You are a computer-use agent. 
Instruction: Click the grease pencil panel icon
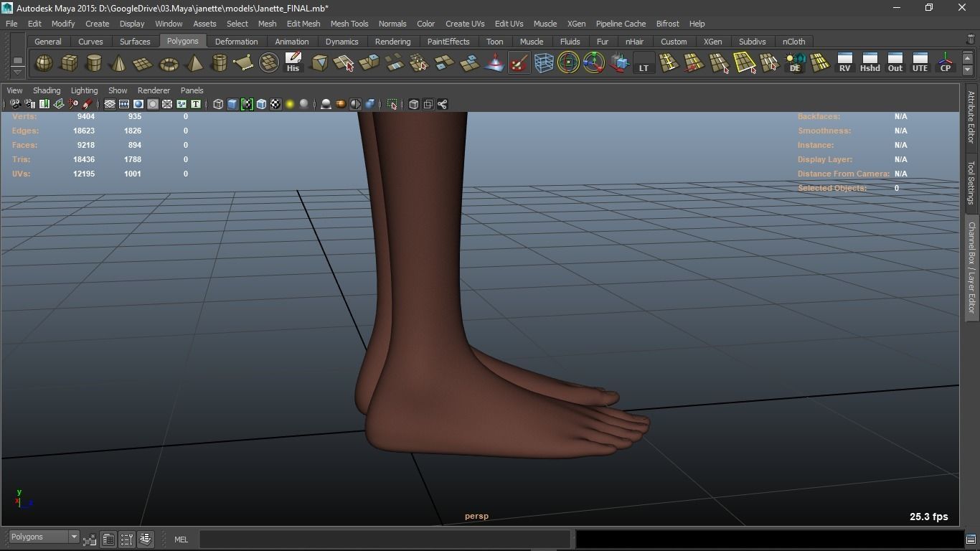[x=88, y=104]
